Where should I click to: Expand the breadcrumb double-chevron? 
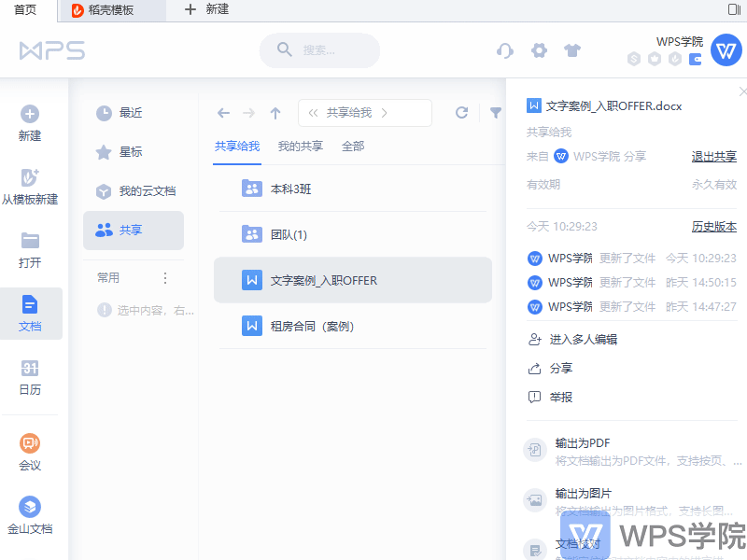pos(313,113)
